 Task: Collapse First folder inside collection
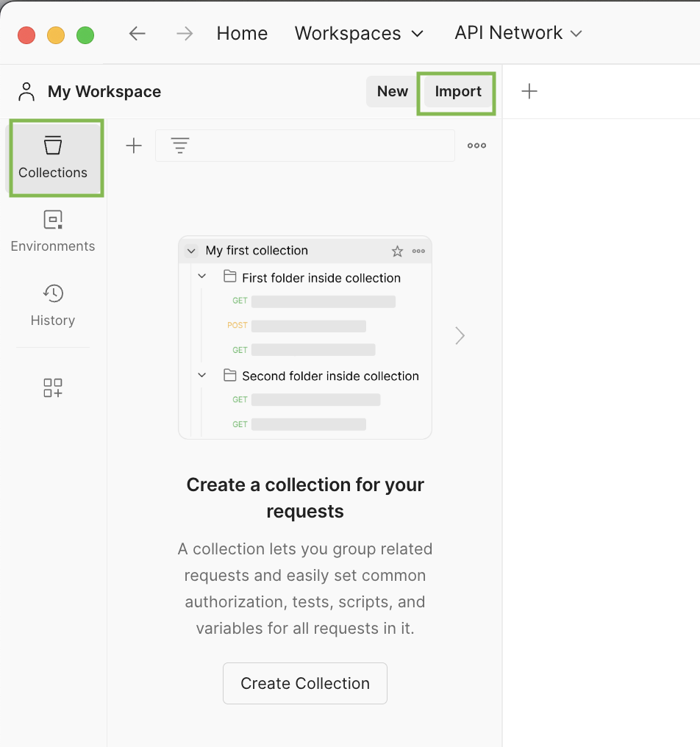pos(202,277)
